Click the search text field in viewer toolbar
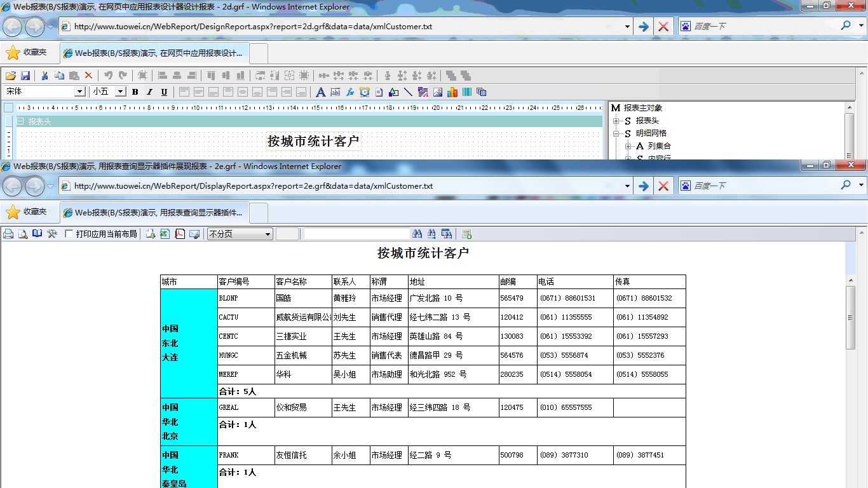This screenshot has height=488, width=868. pyautogui.click(x=356, y=234)
